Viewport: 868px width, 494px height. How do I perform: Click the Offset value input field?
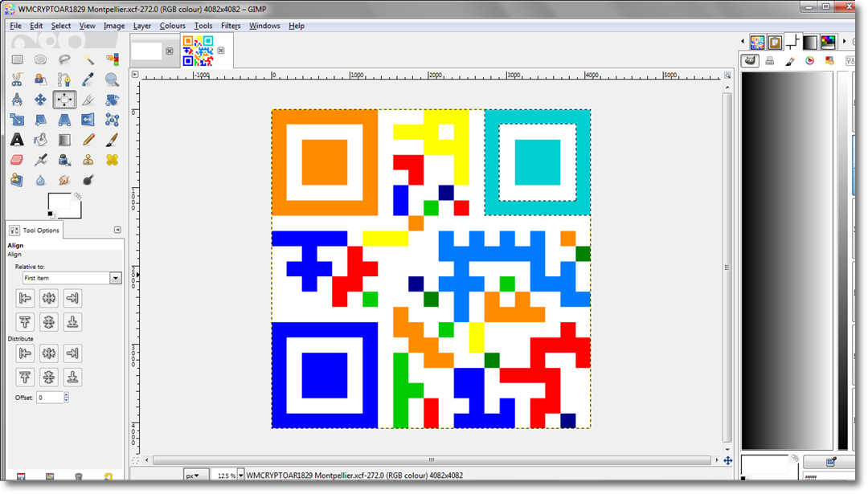point(50,397)
